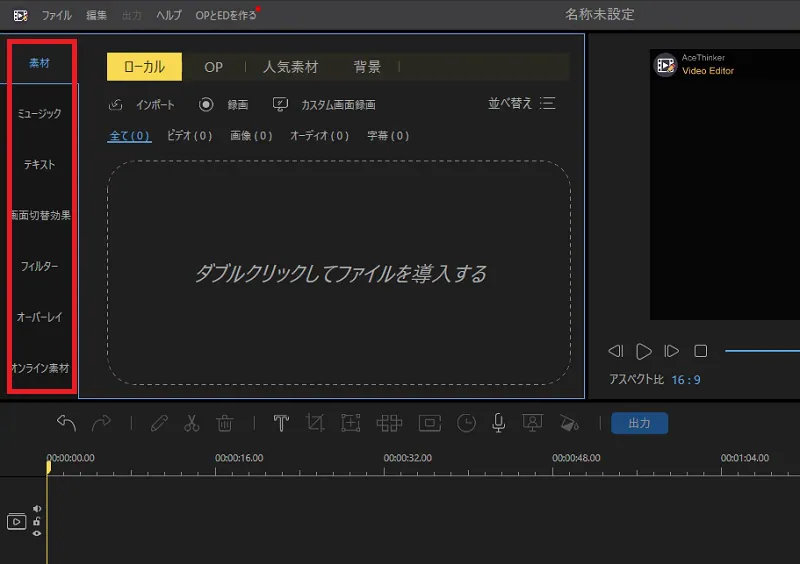Click the preview progress slider bar
The height and width of the screenshot is (564, 800).
tap(762, 351)
